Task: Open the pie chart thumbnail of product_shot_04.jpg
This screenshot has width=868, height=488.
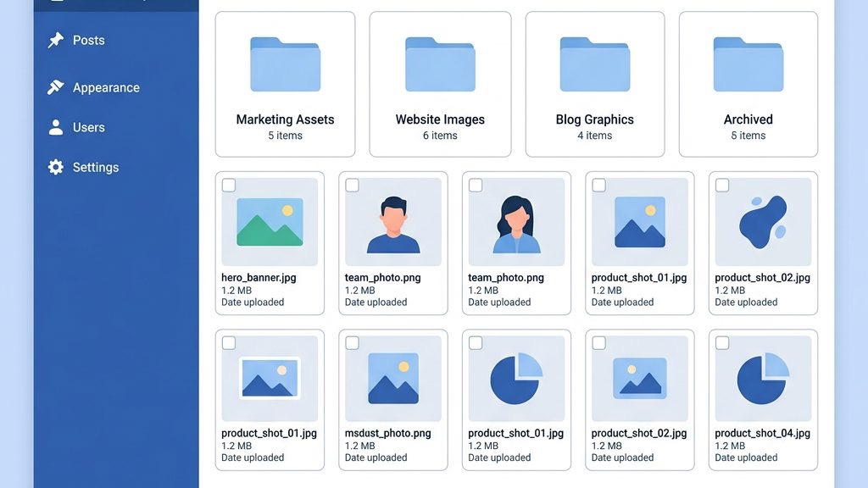Action: [x=762, y=379]
